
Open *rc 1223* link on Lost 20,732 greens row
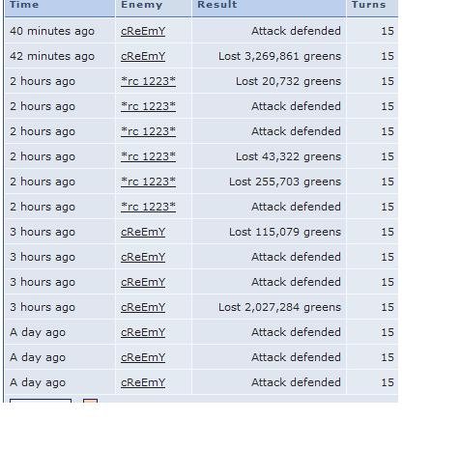click(148, 81)
